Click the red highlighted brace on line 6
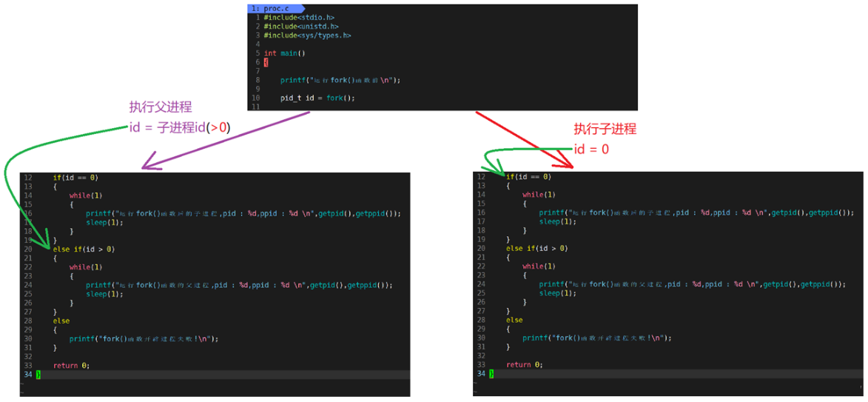 tap(266, 62)
